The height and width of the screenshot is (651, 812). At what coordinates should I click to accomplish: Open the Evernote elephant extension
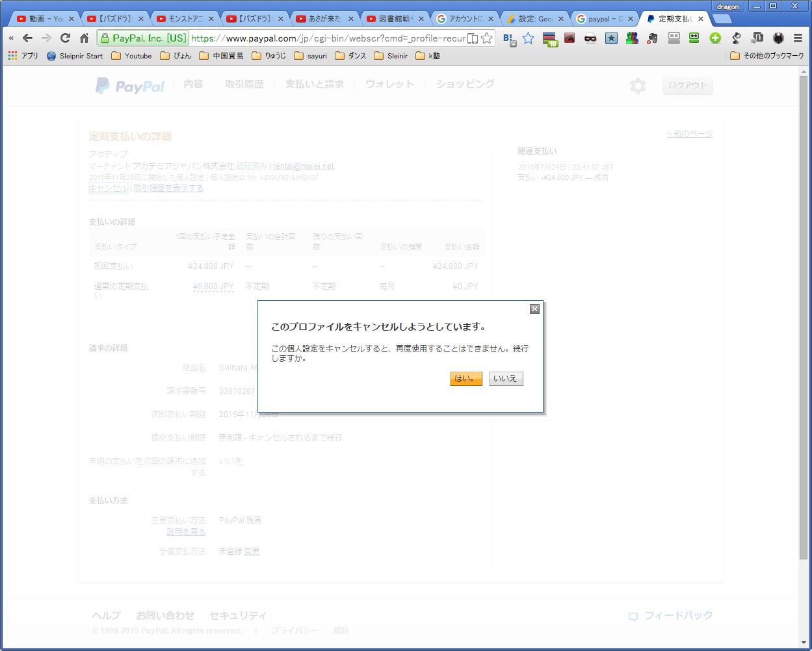(653, 38)
